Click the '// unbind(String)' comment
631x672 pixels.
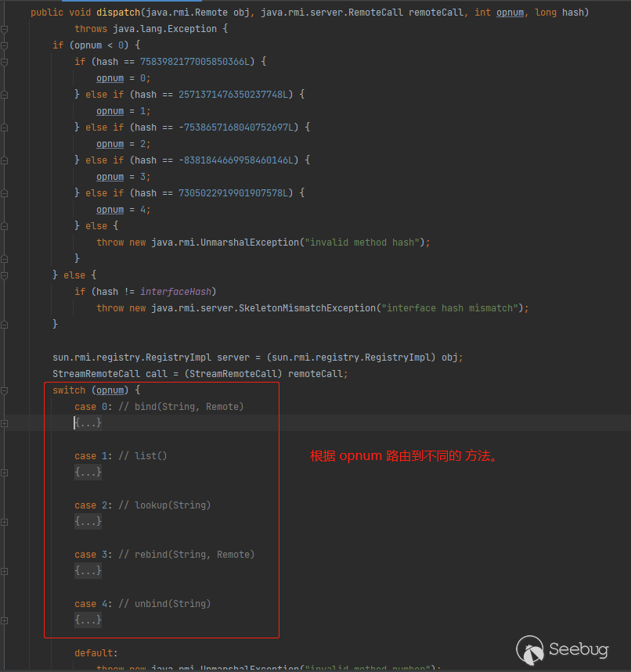point(164,604)
